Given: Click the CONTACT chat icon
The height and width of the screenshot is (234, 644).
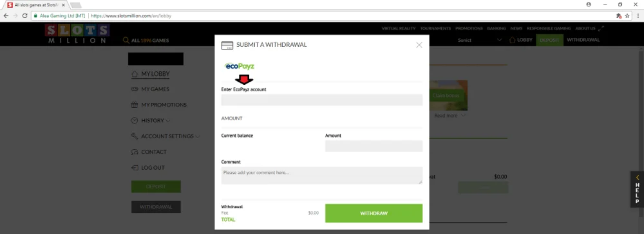Looking at the screenshot, I should pos(135,152).
